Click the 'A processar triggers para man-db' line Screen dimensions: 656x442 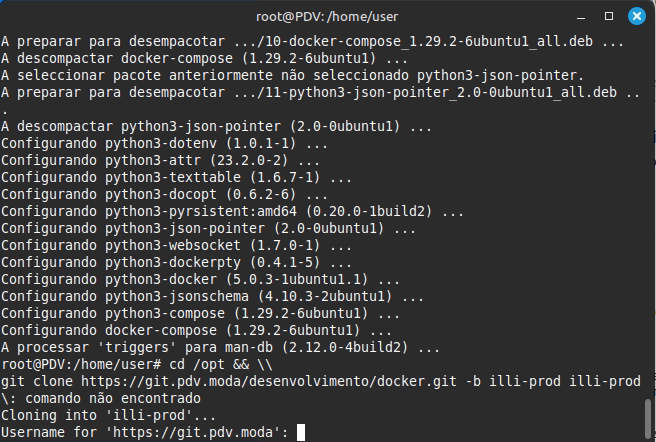(220, 347)
